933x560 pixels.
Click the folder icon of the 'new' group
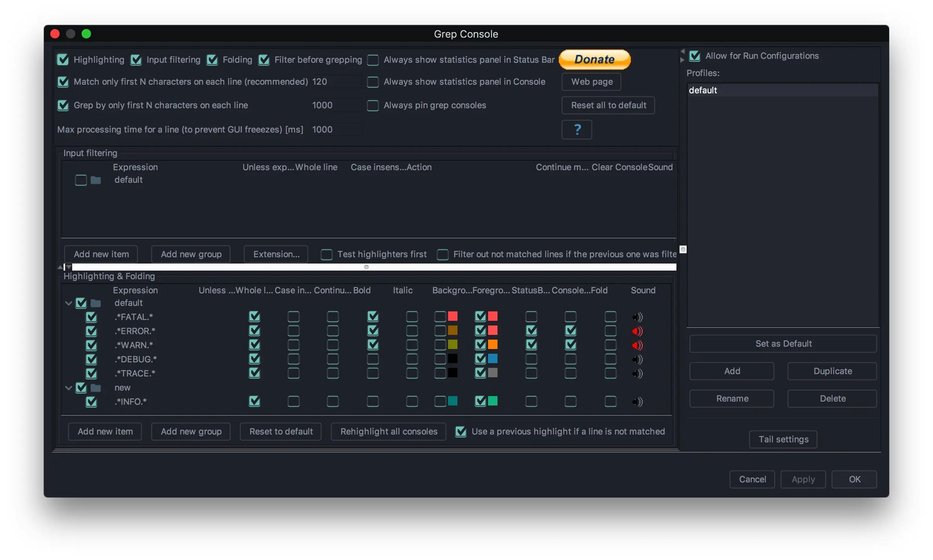coord(96,388)
